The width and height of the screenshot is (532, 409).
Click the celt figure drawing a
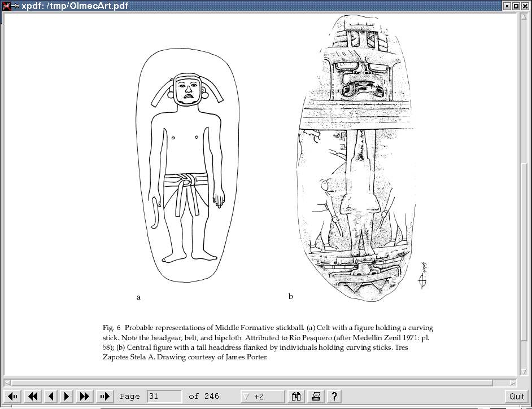pyautogui.click(x=187, y=165)
